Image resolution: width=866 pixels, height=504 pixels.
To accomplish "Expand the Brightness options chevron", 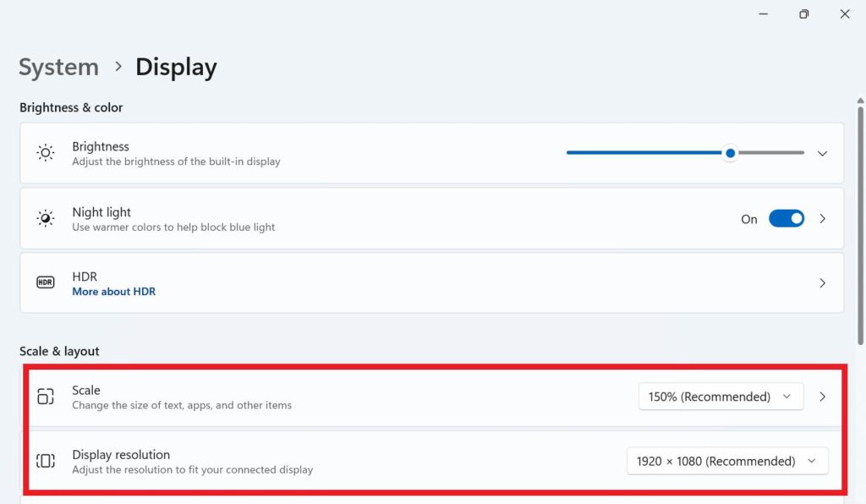I will pos(822,153).
